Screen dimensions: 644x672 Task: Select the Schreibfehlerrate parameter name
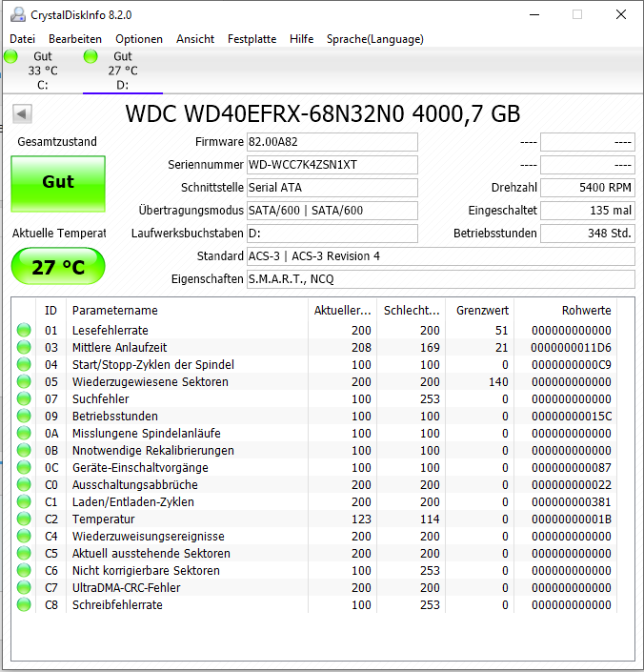pos(117,604)
